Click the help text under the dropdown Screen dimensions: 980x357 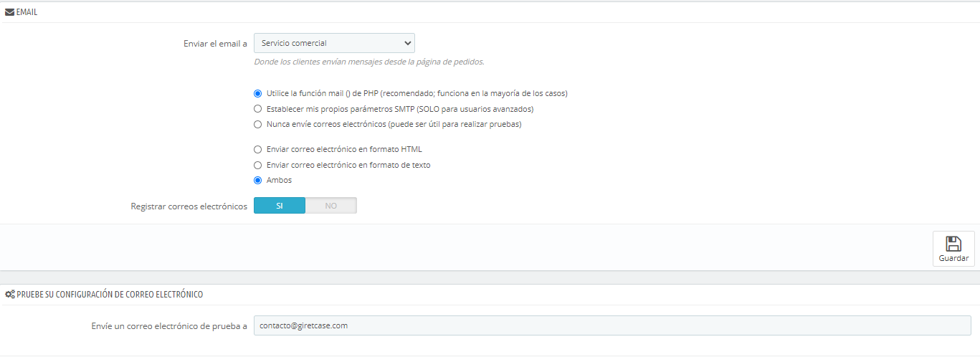pos(369,62)
